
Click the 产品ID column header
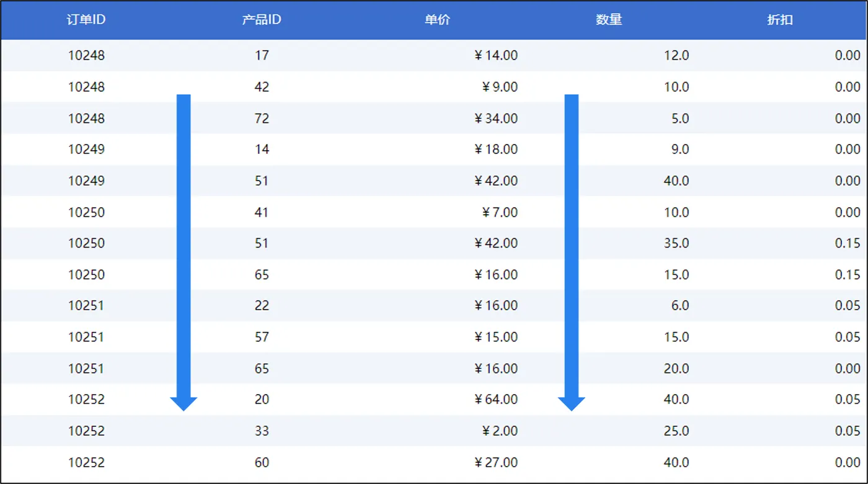[262, 20]
